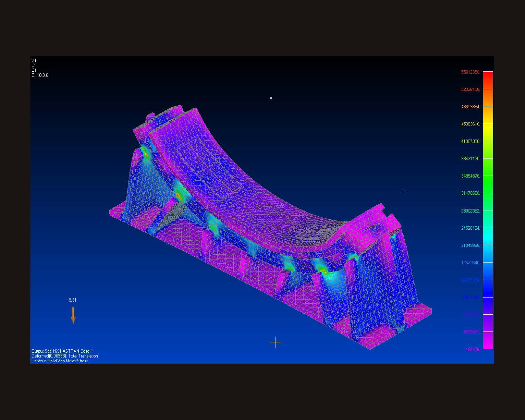Click the Contour: Solid Von Mises Stress label
Screen dimensions: 525x420
[59, 361]
